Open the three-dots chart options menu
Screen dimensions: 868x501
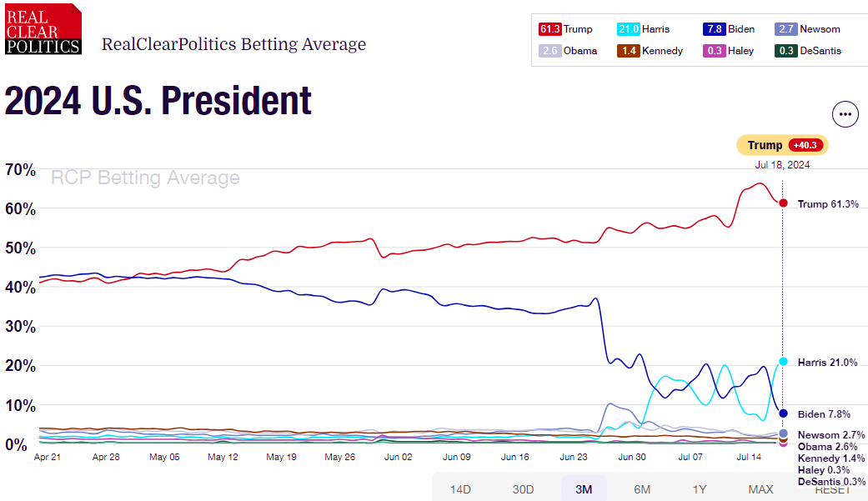(845, 115)
